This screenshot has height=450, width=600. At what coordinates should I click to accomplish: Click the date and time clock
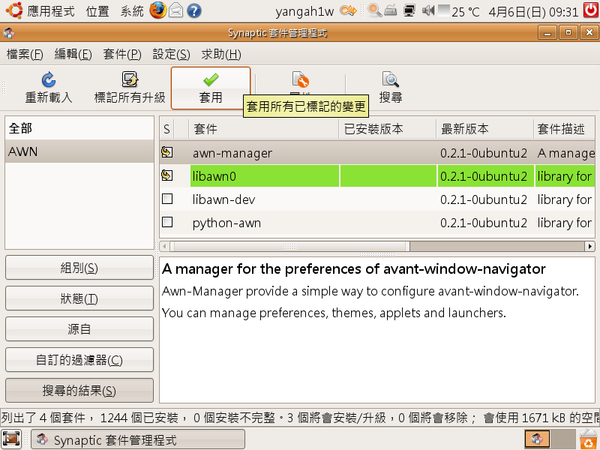[x=533, y=11]
